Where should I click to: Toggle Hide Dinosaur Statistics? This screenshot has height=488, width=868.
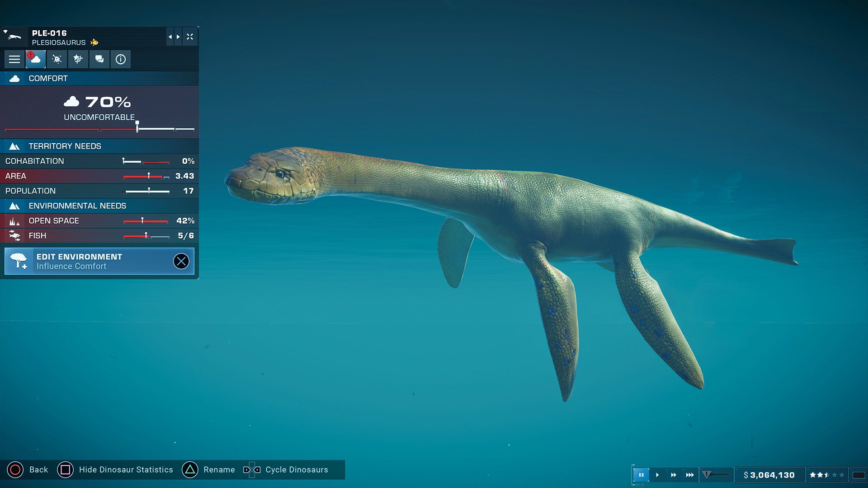(x=65, y=469)
